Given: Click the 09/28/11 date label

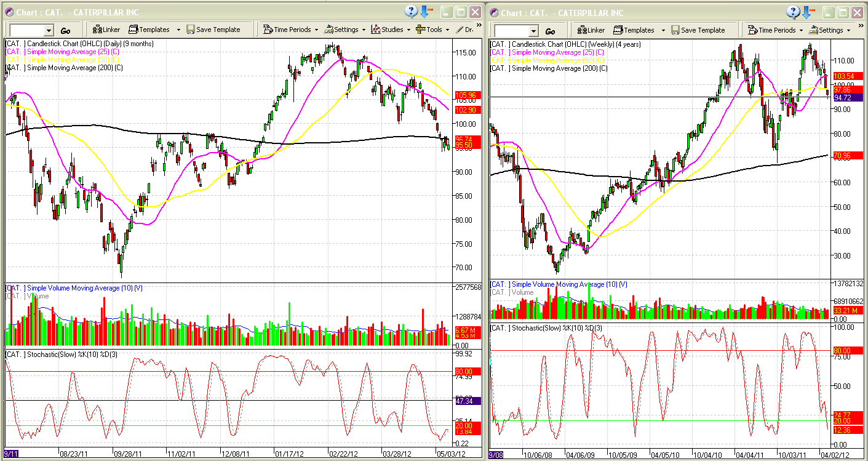Looking at the screenshot, I should click(x=127, y=455).
